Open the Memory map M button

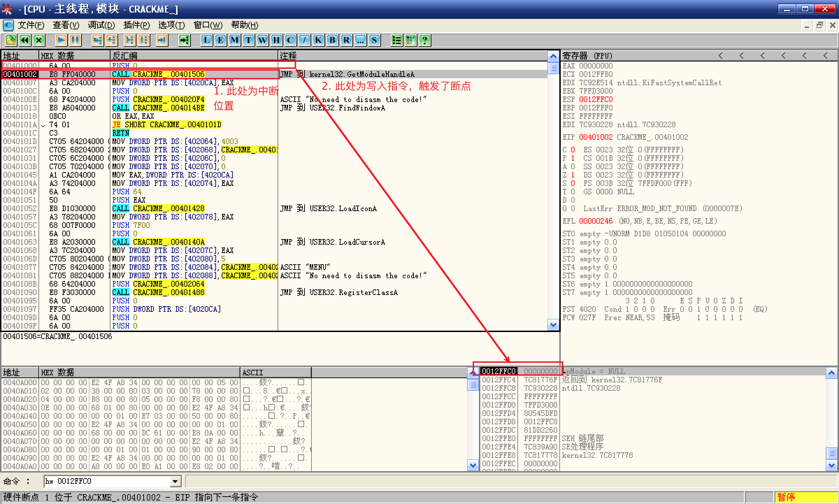pyautogui.click(x=235, y=40)
